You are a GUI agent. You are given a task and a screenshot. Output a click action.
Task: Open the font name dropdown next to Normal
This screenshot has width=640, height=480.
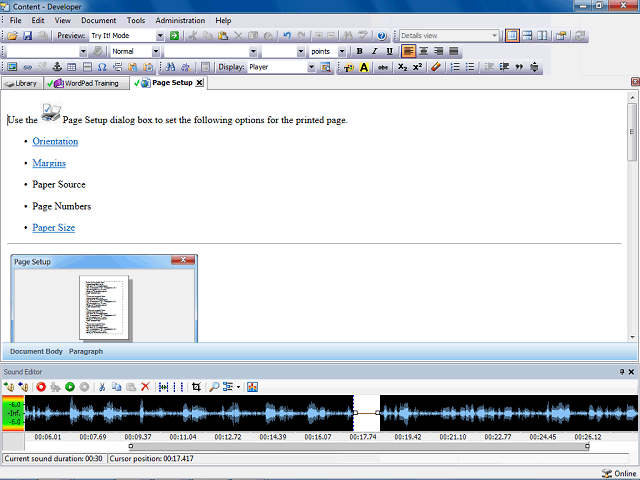pos(253,51)
